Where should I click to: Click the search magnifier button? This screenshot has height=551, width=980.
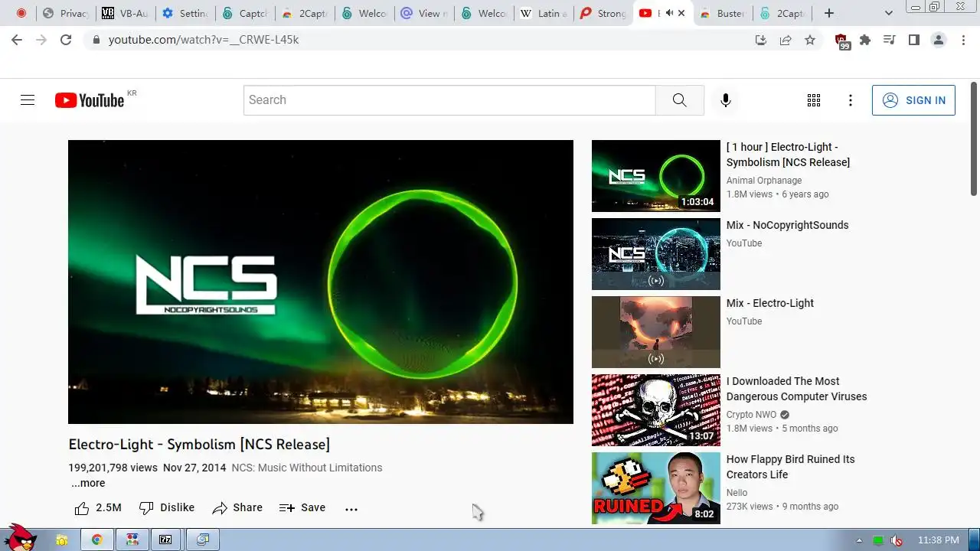[x=680, y=100]
